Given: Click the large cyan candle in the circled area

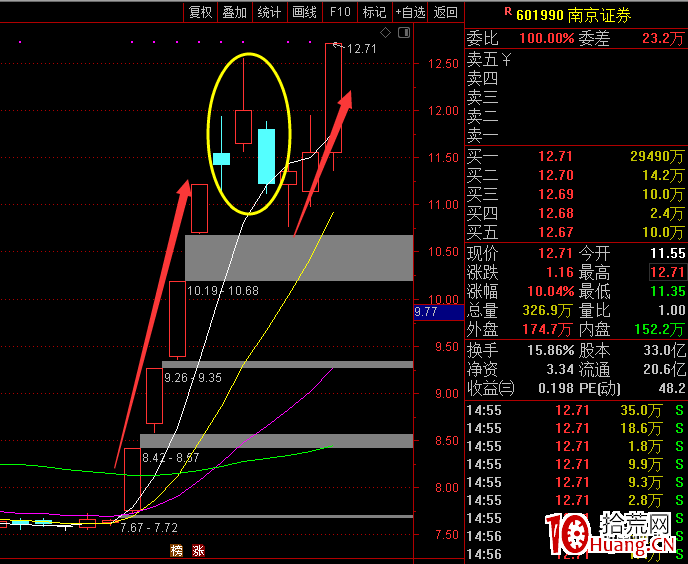Looking at the screenshot, I should coord(266,156).
